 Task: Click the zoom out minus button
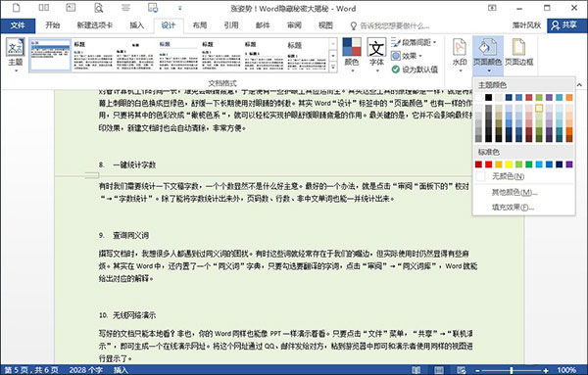[477, 370]
